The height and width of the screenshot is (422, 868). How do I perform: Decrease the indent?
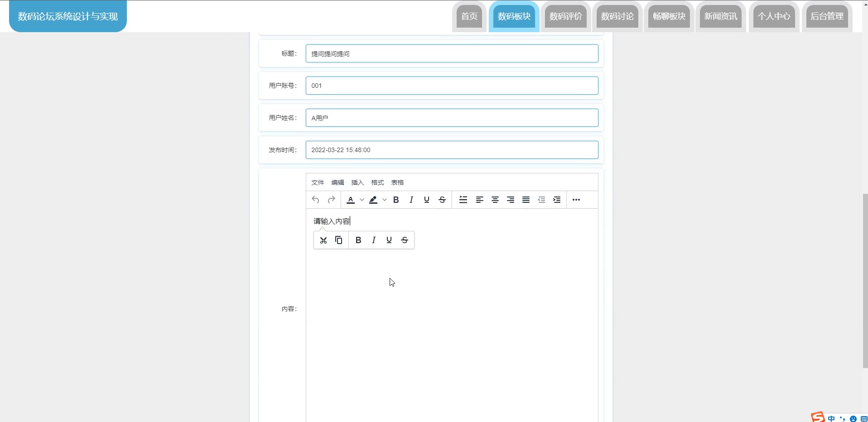(541, 200)
